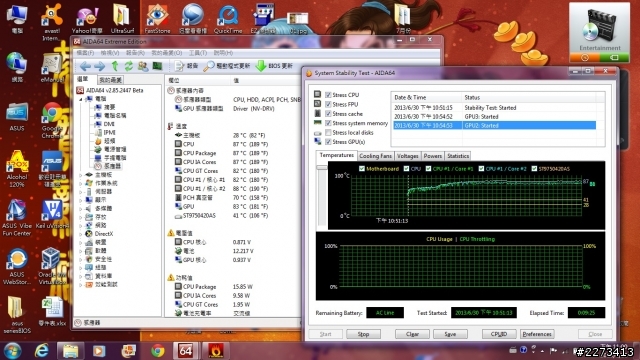Expand the DirectX tree node
The width and height of the screenshot is (640, 360).
click(80, 234)
